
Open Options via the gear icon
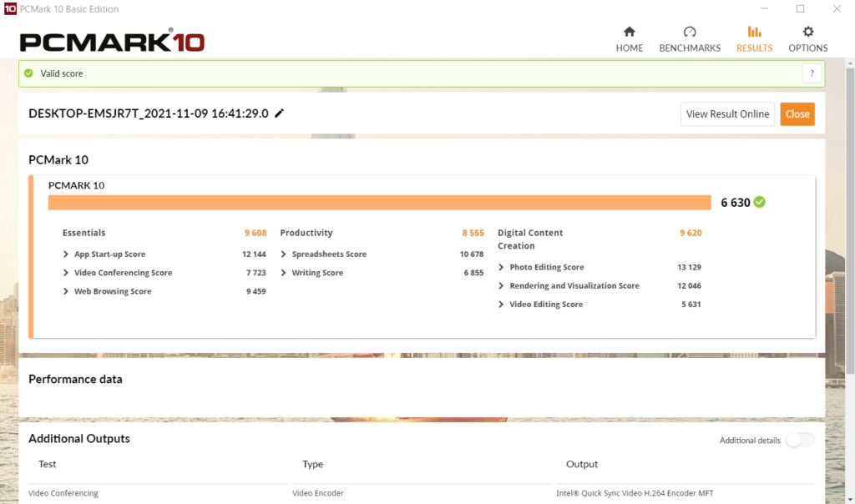tap(808, 32)
